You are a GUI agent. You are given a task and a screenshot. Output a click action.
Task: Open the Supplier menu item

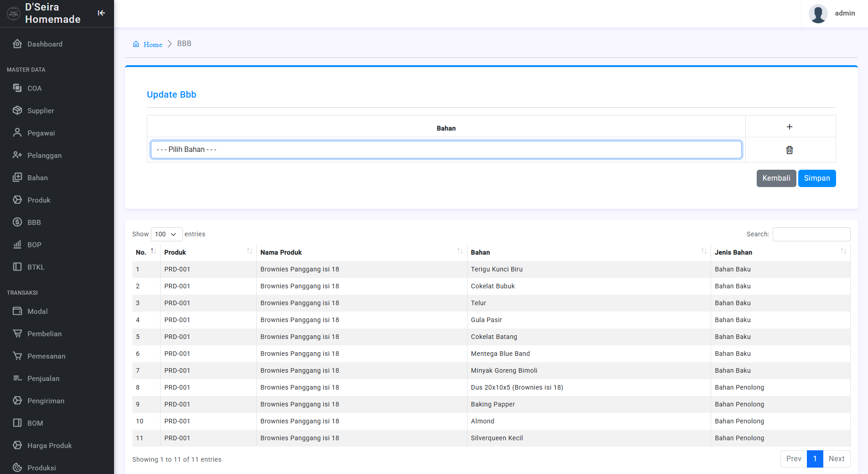point(41,110)
